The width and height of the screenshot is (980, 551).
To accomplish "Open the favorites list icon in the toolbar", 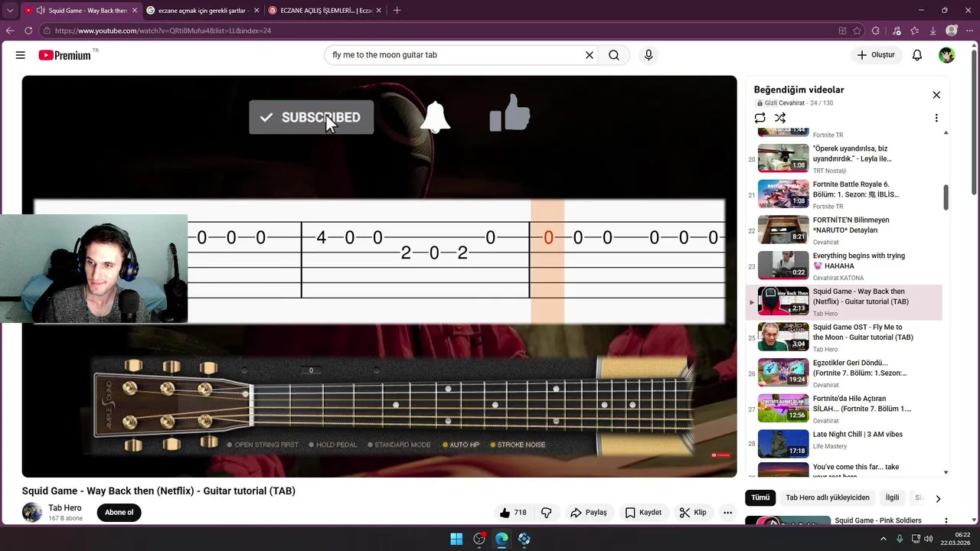I will tap(915, 31).
